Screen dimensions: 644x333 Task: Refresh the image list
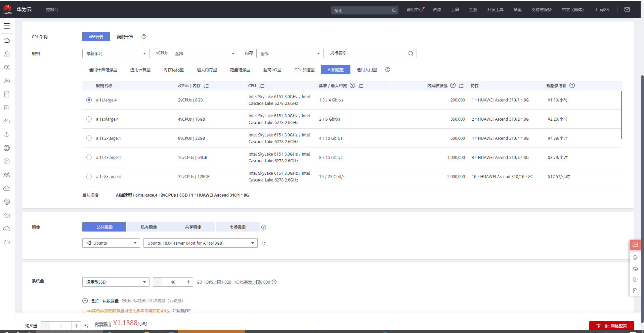click(x=263, y=244)
